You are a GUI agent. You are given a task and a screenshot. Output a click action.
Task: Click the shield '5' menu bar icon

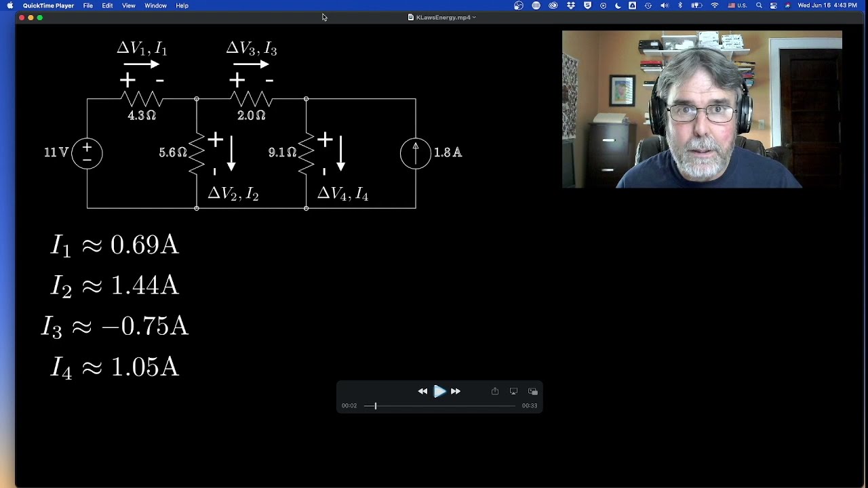pos(587,5)
